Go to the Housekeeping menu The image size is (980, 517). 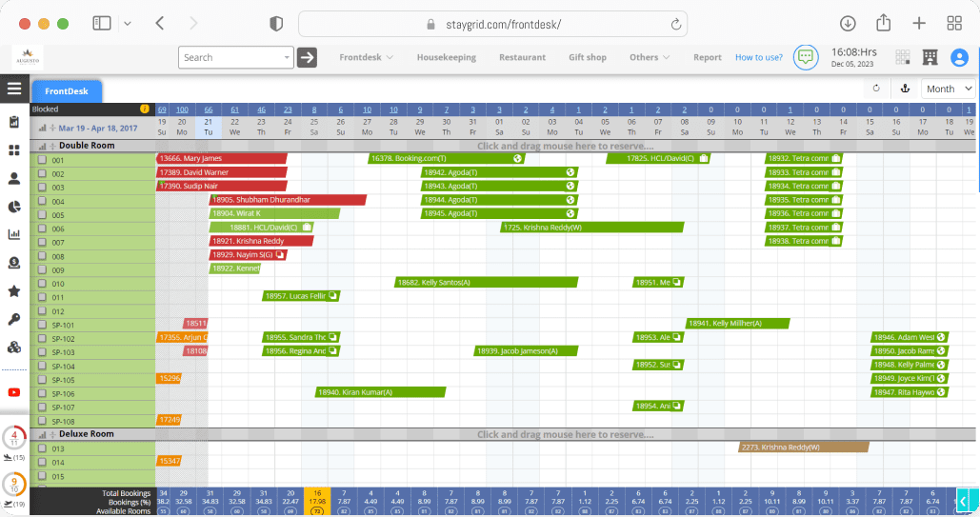click(x=447, y=57)
